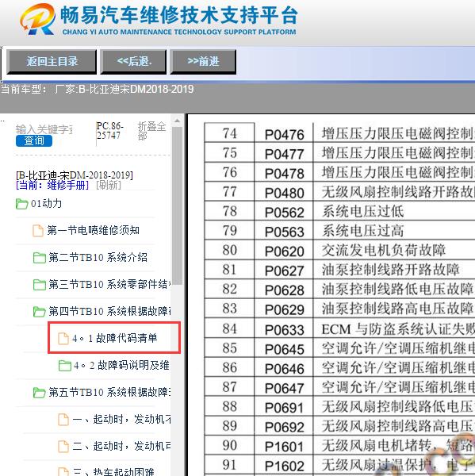Click the scrollbar up arrow

coord(178,121)
